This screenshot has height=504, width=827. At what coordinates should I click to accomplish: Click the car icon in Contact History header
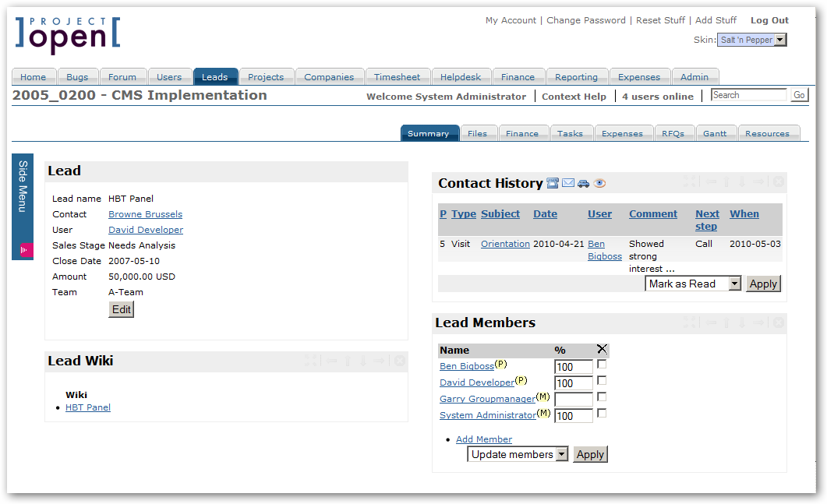coord(583,183)
